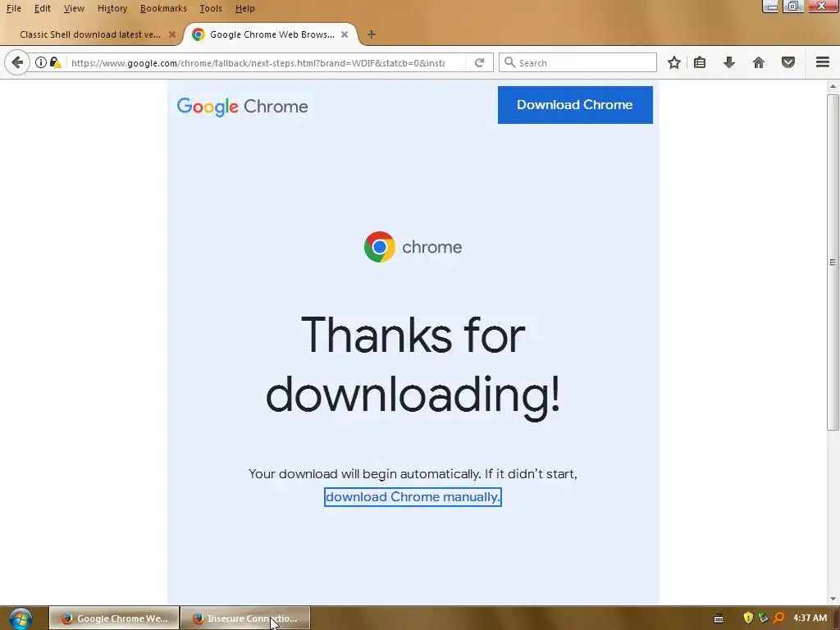This screenshot has height=630, width=840.
Task: Open the Help menu
Action: [x=244, y=8]
